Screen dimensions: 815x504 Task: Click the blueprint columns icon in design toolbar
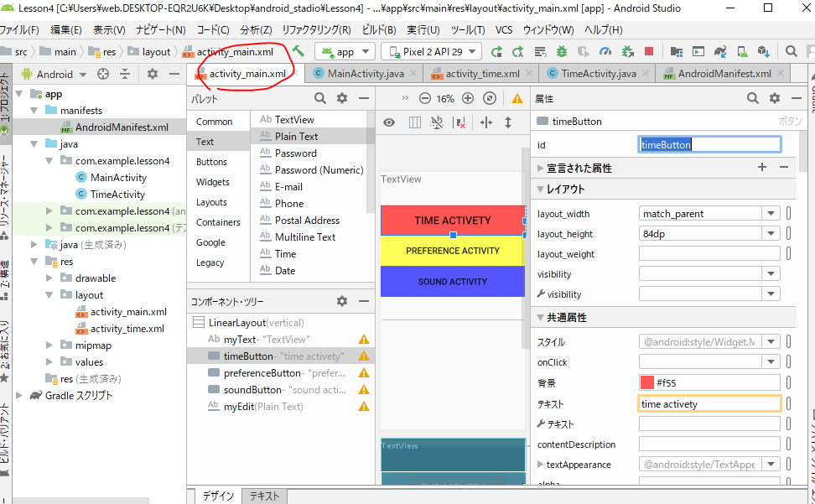pos(415,122)
